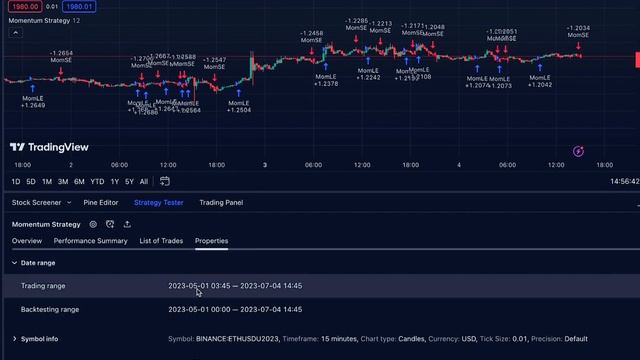This screenshot has width=640, height=360.
Task: Set chart range to YTD
Action: tap(97, 182)
